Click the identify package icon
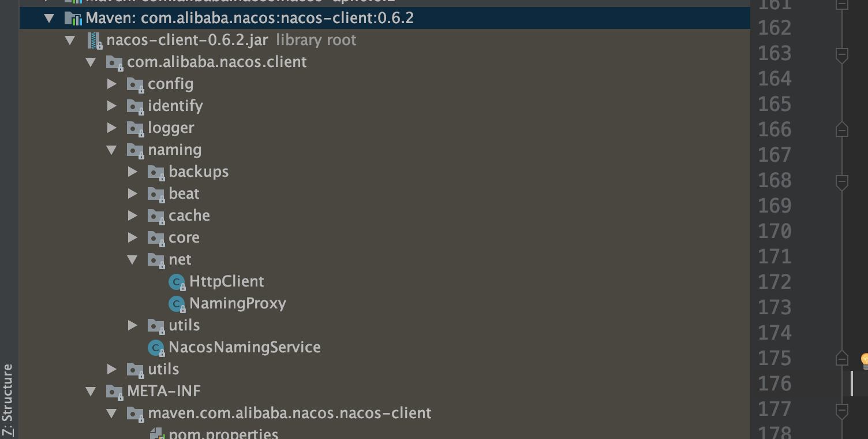 click(134, 106)
